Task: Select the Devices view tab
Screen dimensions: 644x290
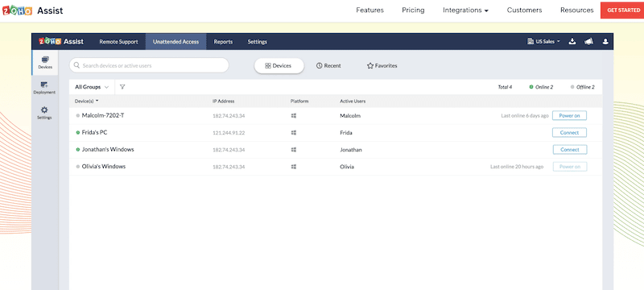Action: tap(279, 66)
